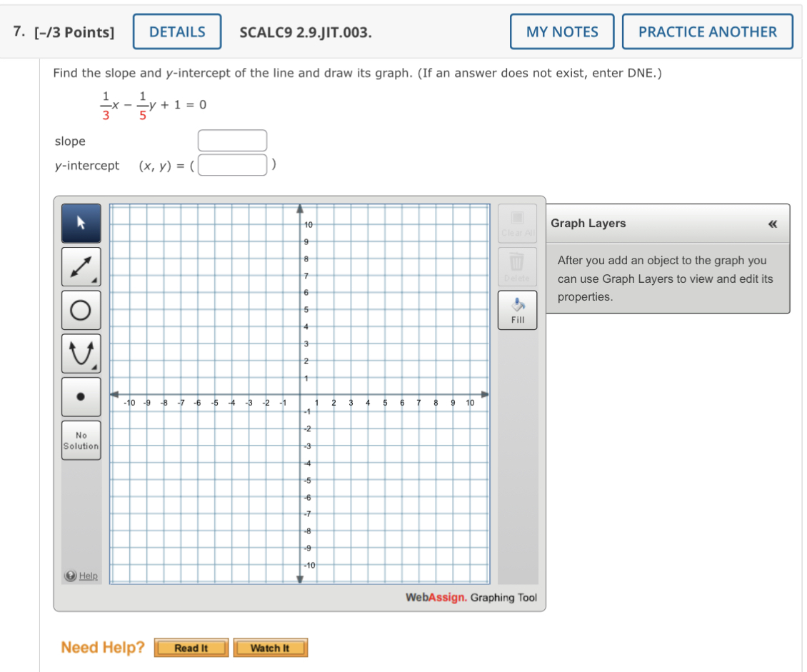Click the origin of the graph grid
807x672 pixels.
(300, 393)
